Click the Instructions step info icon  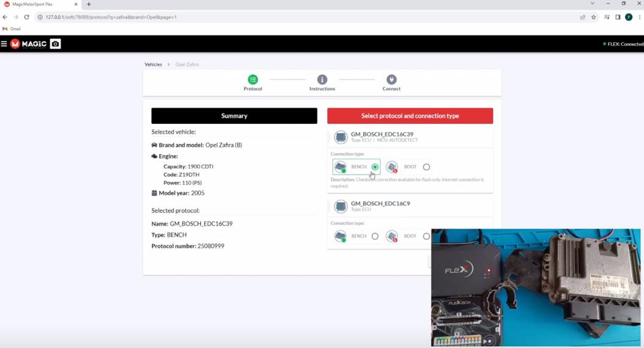point(322,79)
